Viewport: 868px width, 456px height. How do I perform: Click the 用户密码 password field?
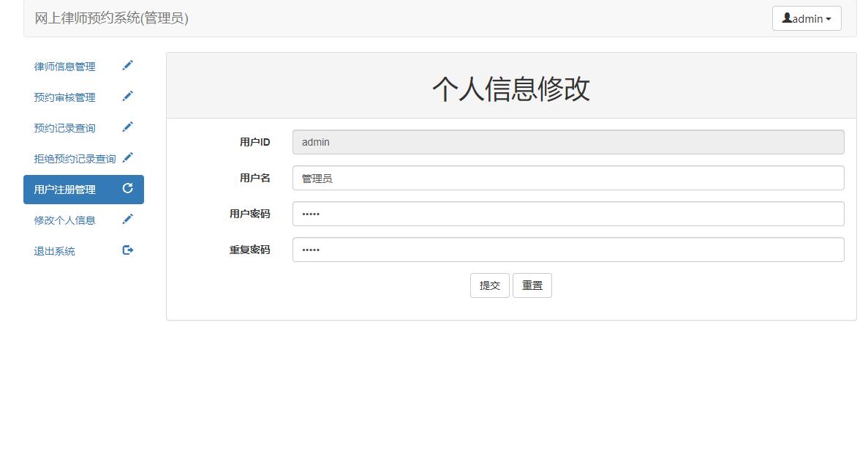tap(568, 214)
